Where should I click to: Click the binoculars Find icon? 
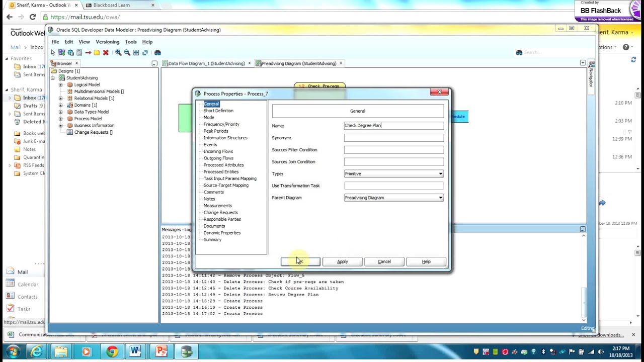pyautogui.click(x=157, y=52)
